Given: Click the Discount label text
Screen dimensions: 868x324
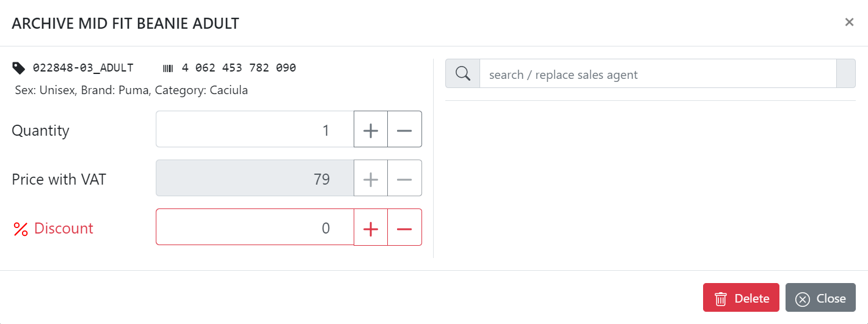Looking at the screenshot, I should pyautogui.click(x=64, y=228).
